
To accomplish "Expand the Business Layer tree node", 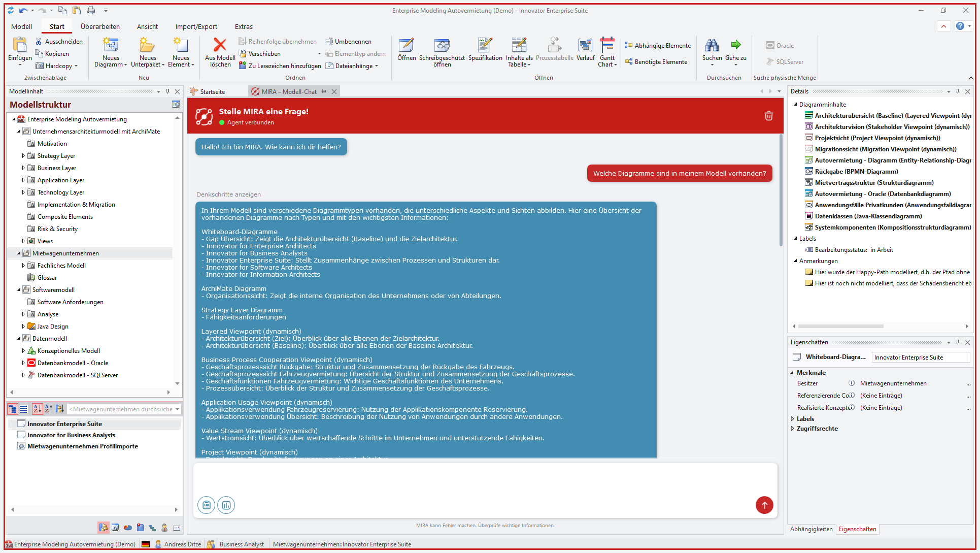I will click(23, 168).
